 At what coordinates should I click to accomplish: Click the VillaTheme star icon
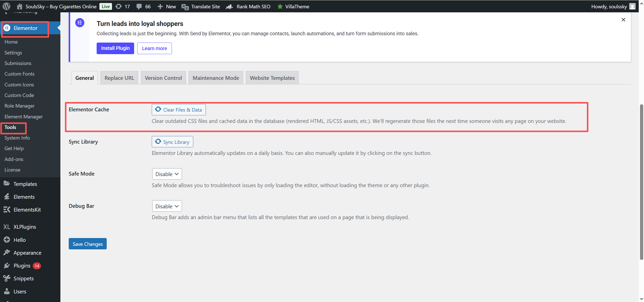[280, 7]
